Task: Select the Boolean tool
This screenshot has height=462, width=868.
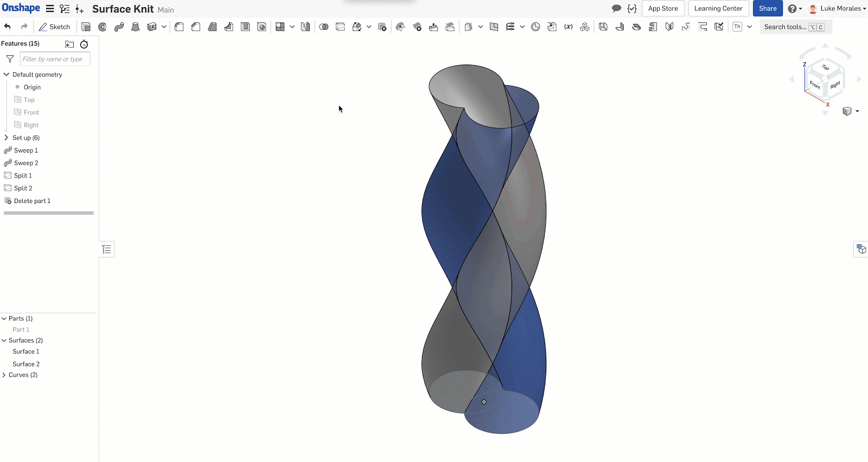Action: 324,27
